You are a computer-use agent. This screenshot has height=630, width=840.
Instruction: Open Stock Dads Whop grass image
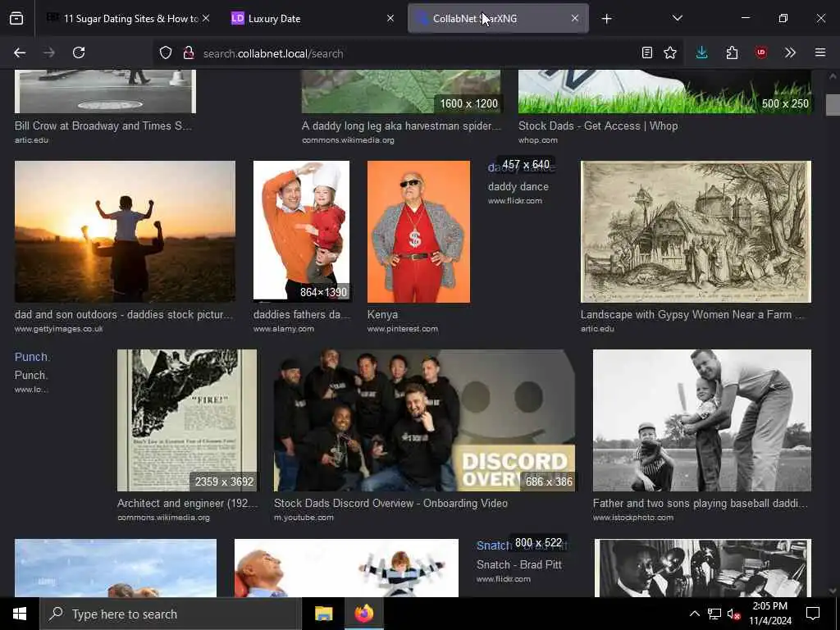[664, 91]
